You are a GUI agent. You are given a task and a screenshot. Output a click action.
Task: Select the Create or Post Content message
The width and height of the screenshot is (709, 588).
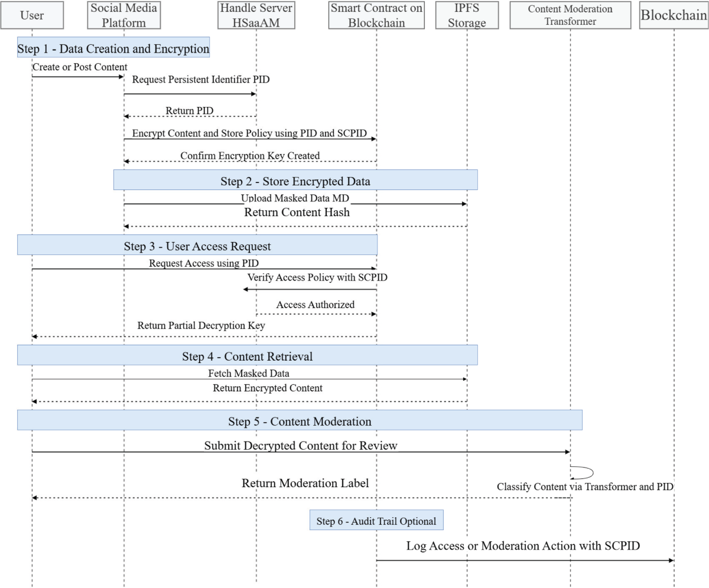79,71
